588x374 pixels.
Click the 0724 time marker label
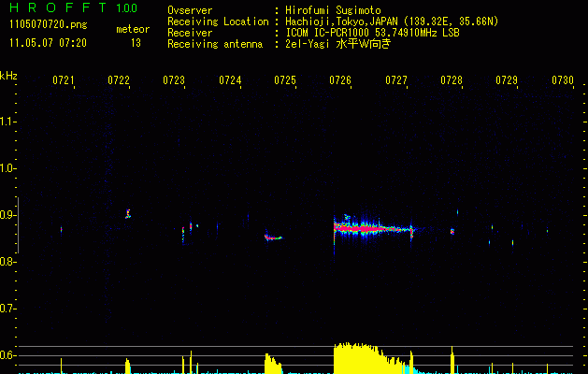point(230,80)
